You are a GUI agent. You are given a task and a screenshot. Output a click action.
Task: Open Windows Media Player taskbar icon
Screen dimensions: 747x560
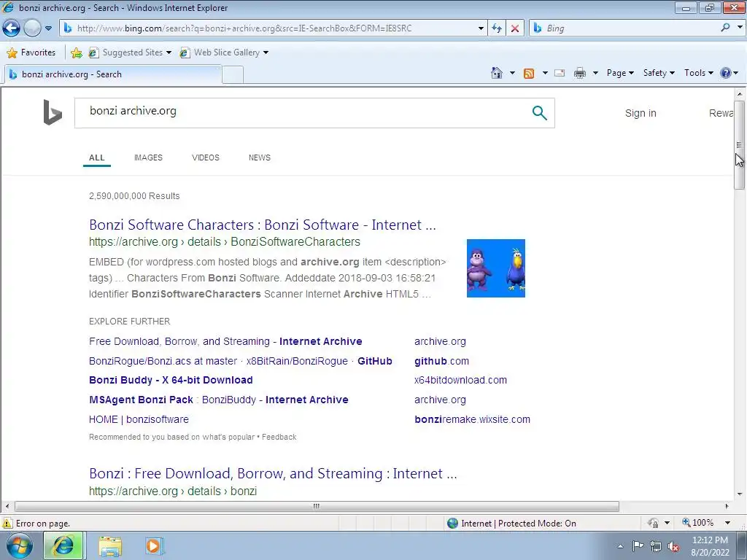pos(153,545)
